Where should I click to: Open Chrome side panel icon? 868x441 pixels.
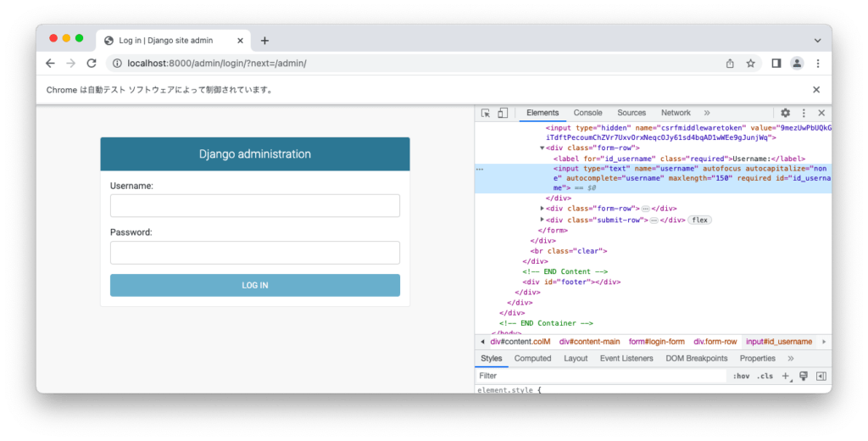click(776, 64)
